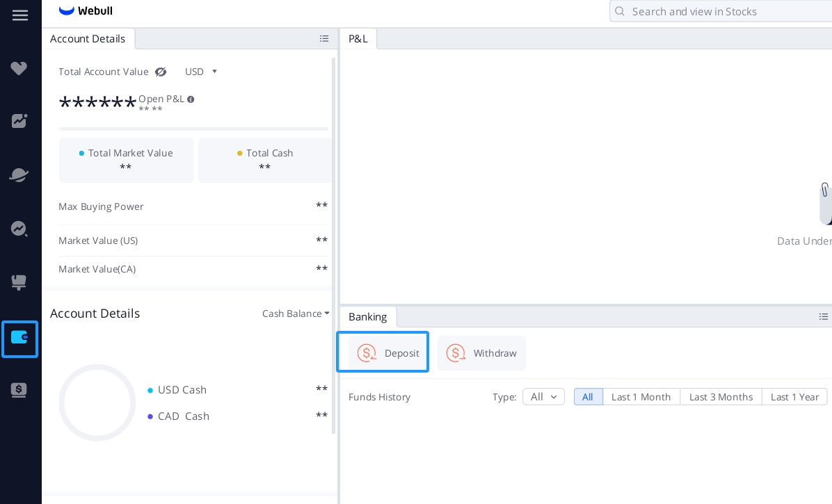Open the Screener icon in the sidebar
This screenshot has width=832, height=504.
pos(19,229)
